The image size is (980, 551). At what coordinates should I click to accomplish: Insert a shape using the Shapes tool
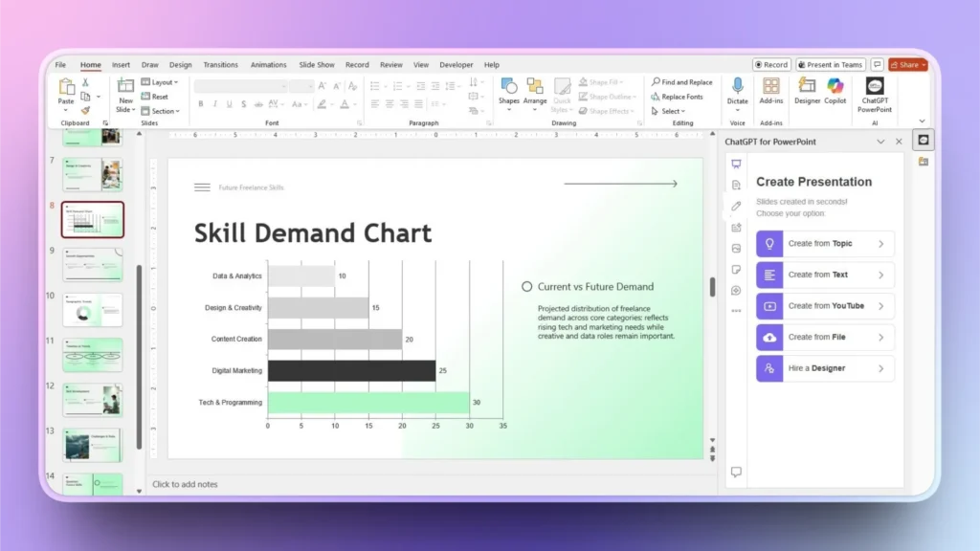click(508, 93)
